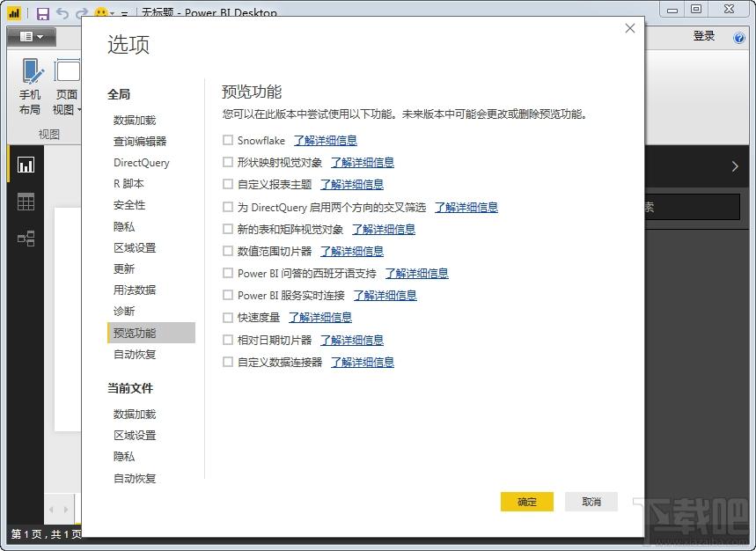
Task: Select 诊断 in options list
Action: click(x=124, y=311)
